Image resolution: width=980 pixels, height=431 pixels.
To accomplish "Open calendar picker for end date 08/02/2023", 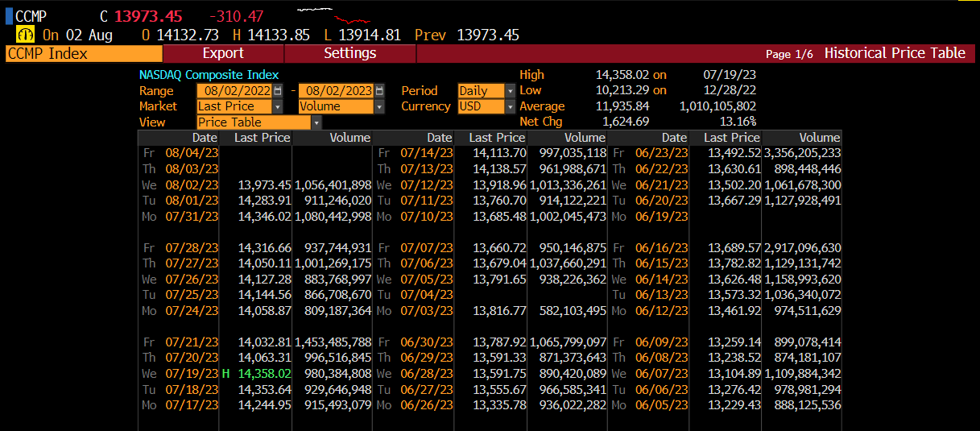I will coord(380,91).
